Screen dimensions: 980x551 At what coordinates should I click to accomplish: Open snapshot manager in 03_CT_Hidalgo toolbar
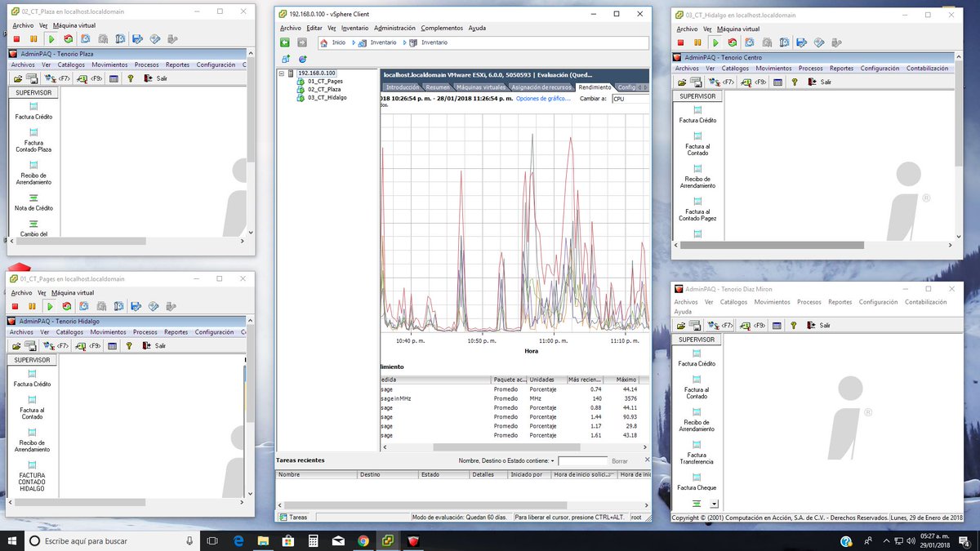coord(784,42)
